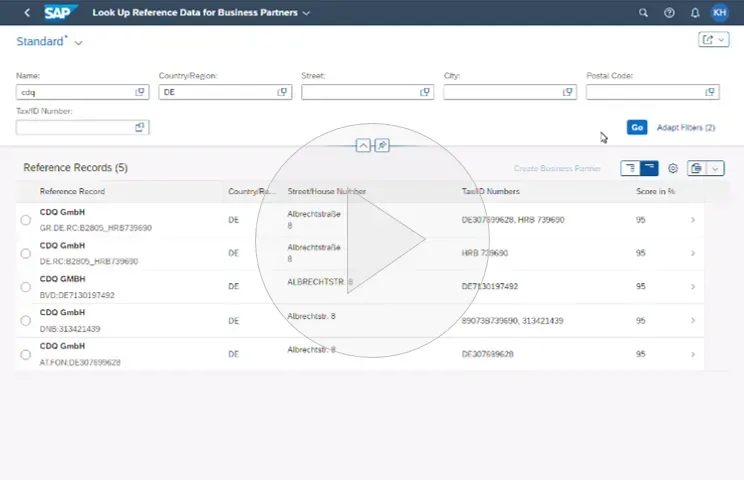The image size is (744, 480).
Task: Collapse the header with the up arrow
Action: coord(363,146)
